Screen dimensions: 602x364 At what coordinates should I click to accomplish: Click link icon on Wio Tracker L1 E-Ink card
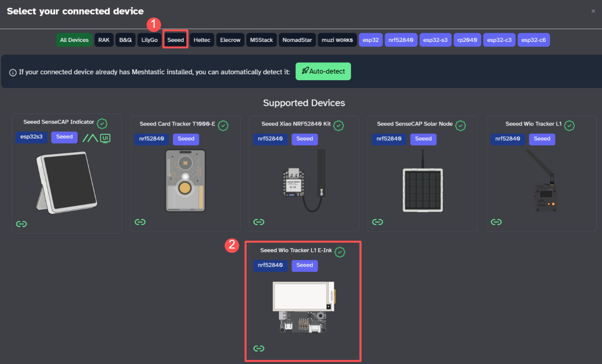(259, 349)
